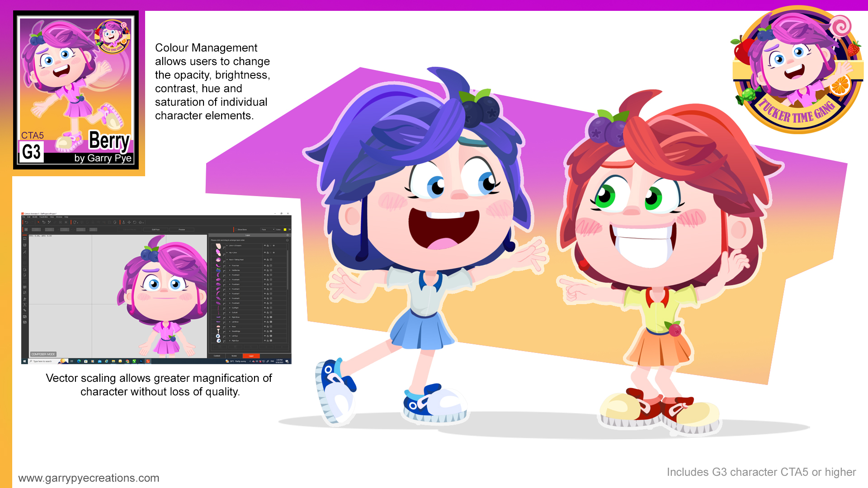The width and height of the screenshot is (868, 488).
Task: Click the Rotate tool icon
Action: click(135, 222)
